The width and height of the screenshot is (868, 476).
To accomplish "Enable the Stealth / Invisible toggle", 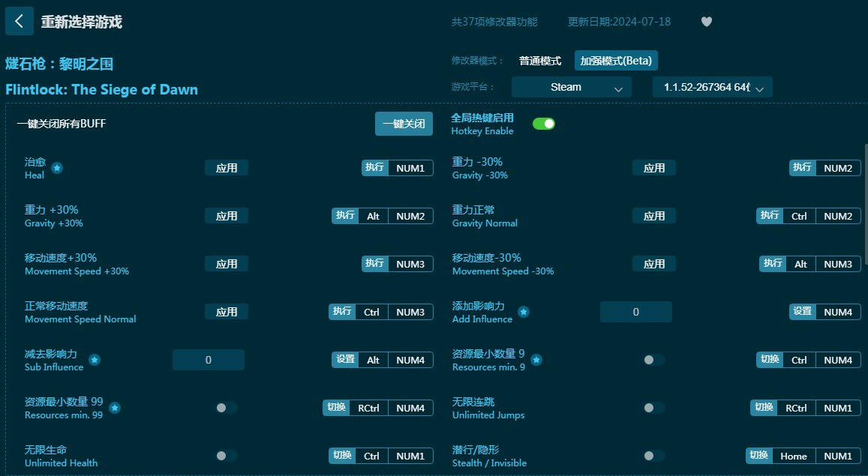I will (653, 456).
